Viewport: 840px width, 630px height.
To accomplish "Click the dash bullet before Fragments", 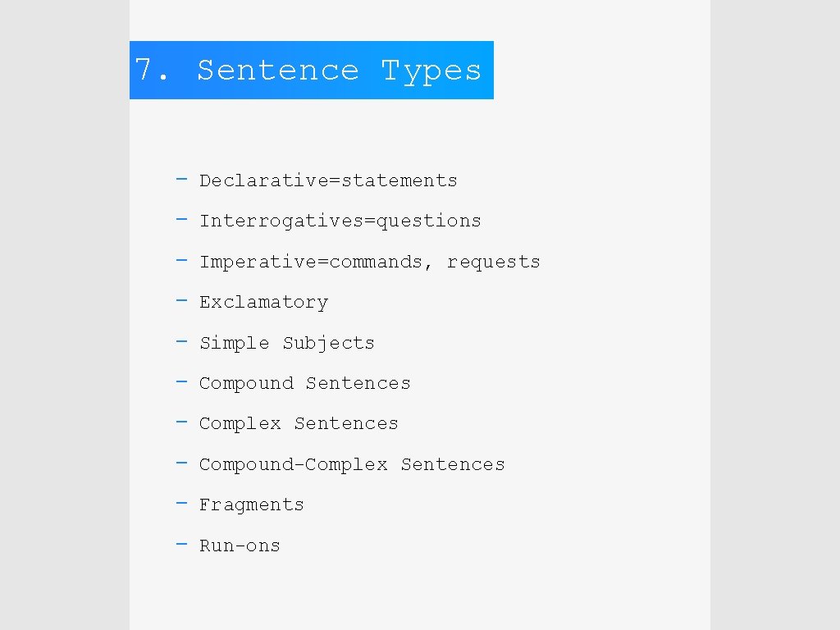I will pos(181,503).
